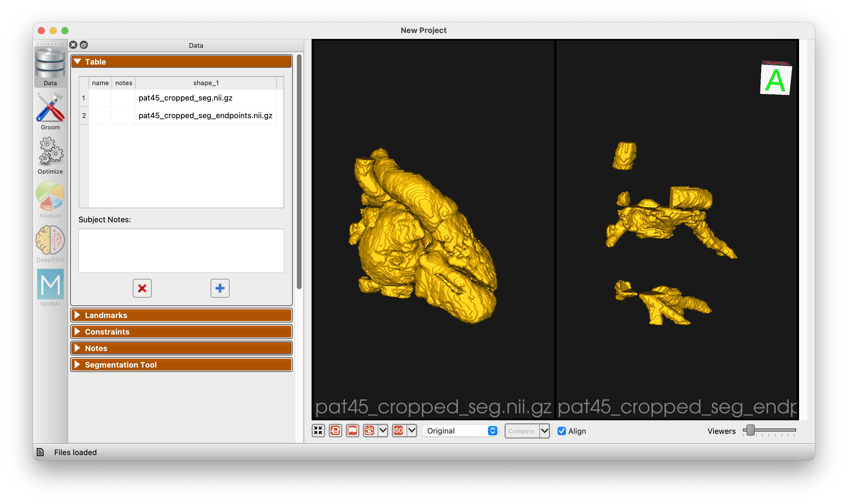Screen dimensions: 848x504
Task: Uncheck the Align checkbox
Action: point(562,431)
